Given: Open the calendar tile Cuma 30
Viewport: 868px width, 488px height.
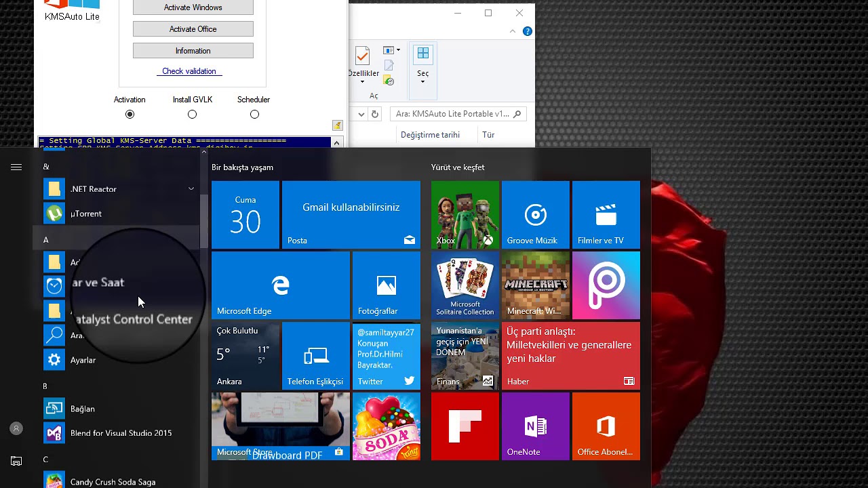Looking at the screenshot, I should (x=245, y=215).
